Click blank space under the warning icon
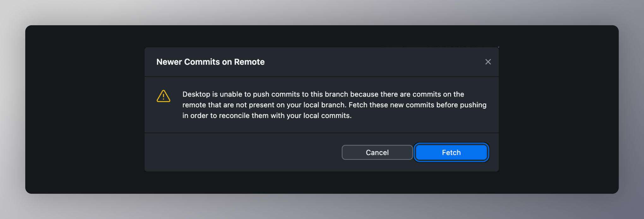 tap(164, 117)
